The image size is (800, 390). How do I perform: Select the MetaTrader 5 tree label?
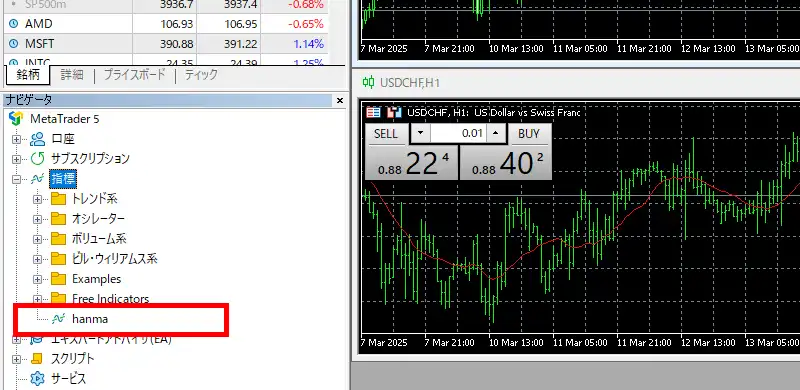[65, 119]
